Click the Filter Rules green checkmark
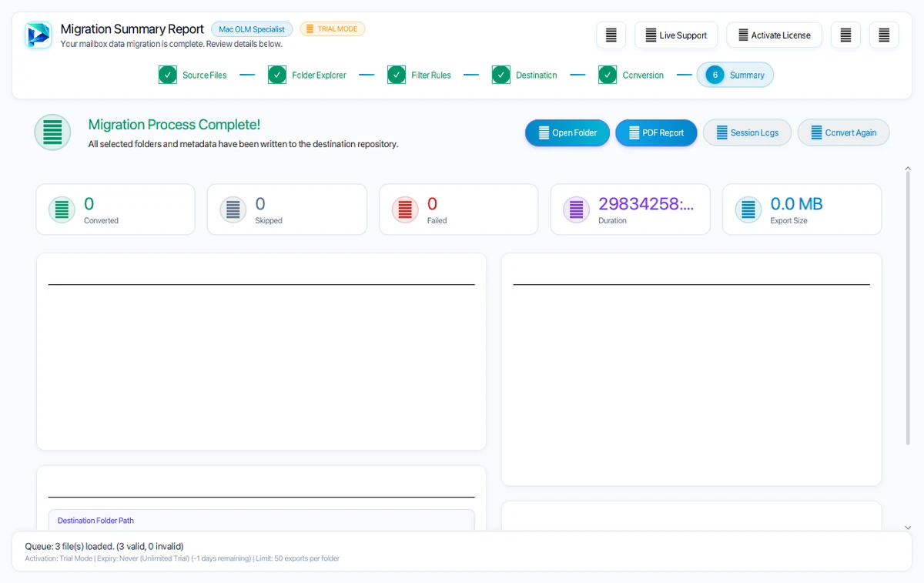The image size is (924, 583). coord(397,75)
